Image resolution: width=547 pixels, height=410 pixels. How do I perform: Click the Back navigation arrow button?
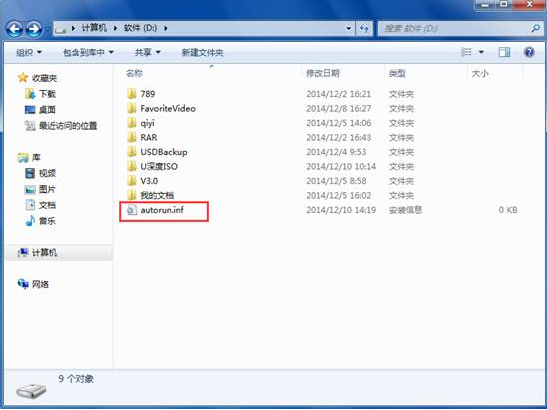tap(15, 29)
